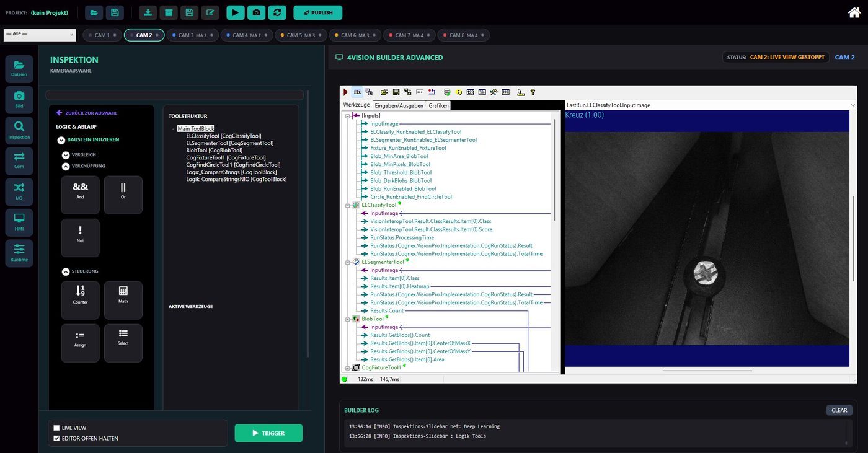
Task: Click the archive box icon
Action: pos(169,12)
